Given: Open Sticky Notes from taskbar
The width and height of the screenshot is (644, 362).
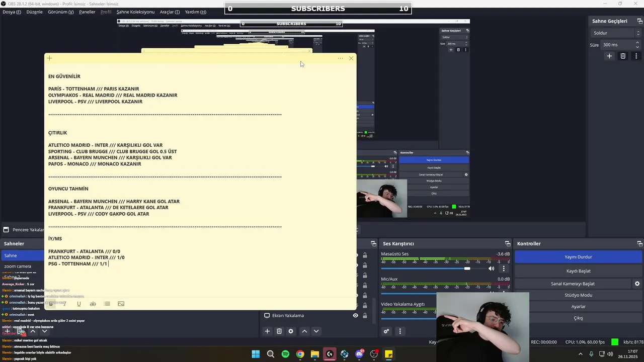Looking at the screenshot, I should click(x=388, y=354).
